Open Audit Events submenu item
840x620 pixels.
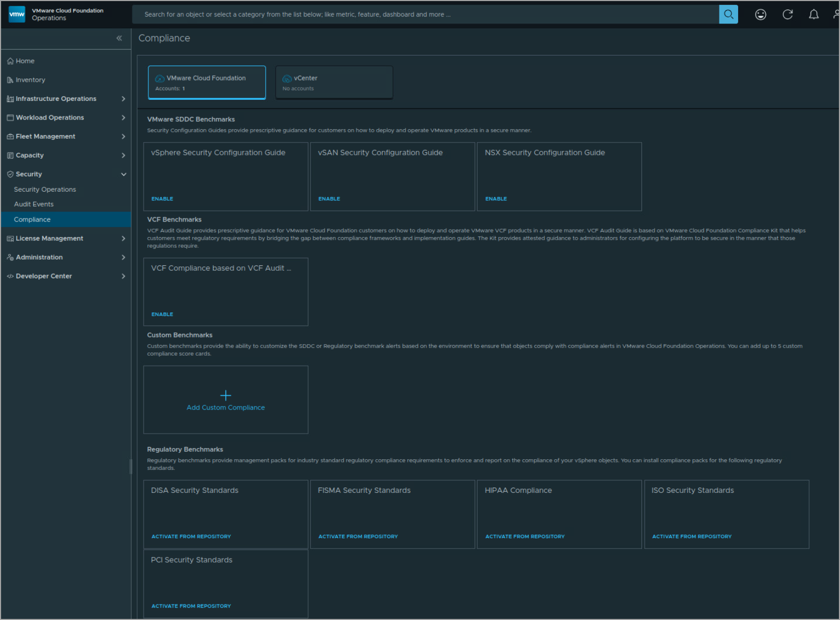click(x=34, y=205)
